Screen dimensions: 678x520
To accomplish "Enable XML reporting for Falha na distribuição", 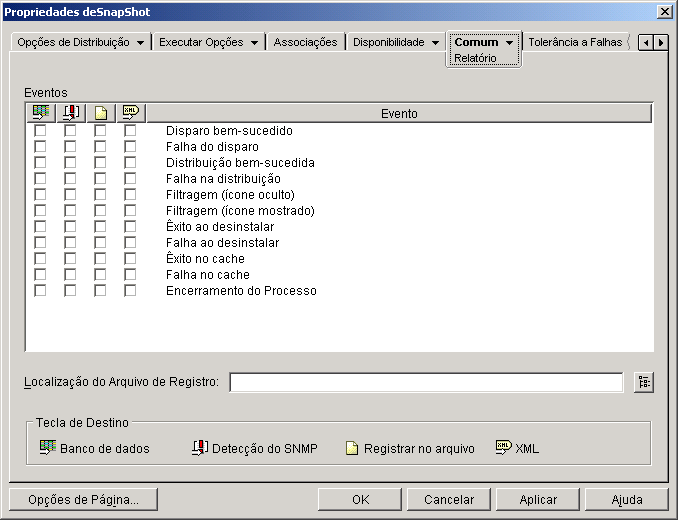I will point(130,179).
